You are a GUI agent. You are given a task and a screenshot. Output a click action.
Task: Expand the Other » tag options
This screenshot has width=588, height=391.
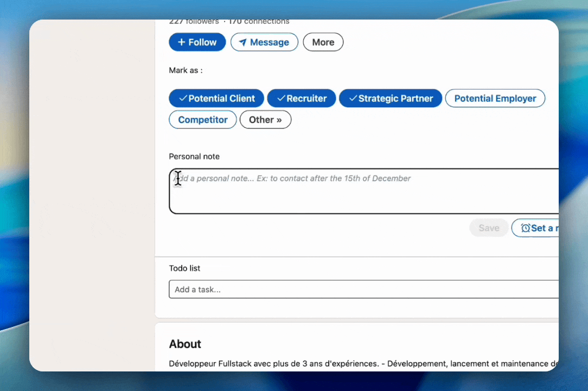coord(265,119)
